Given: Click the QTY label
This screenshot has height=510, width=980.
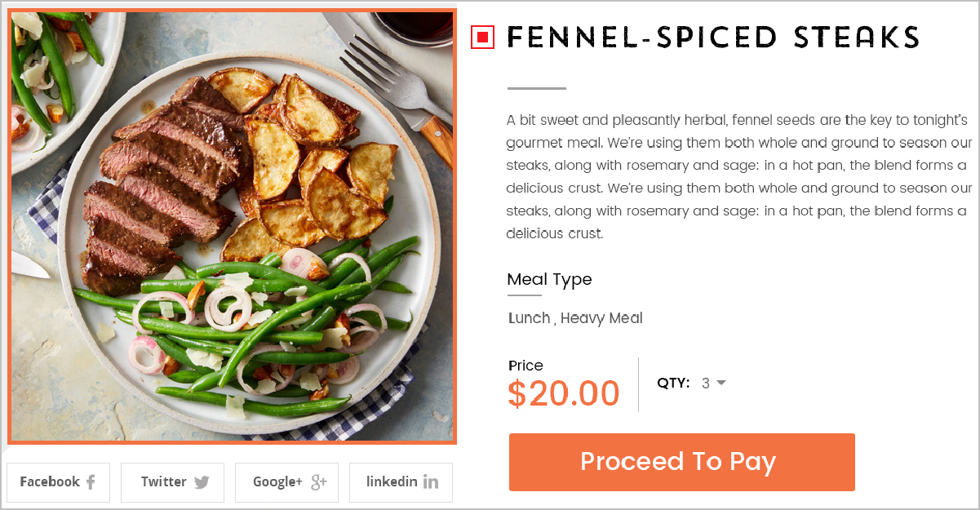Looking at the screenshot, I should click(x=673, y=383).
